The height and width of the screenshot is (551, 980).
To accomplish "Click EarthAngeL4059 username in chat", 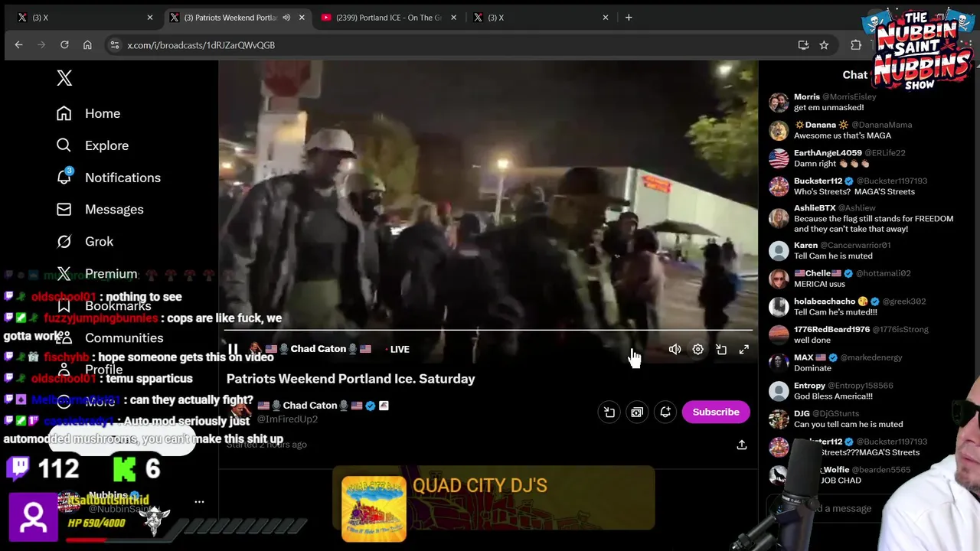I will point(828,153).
